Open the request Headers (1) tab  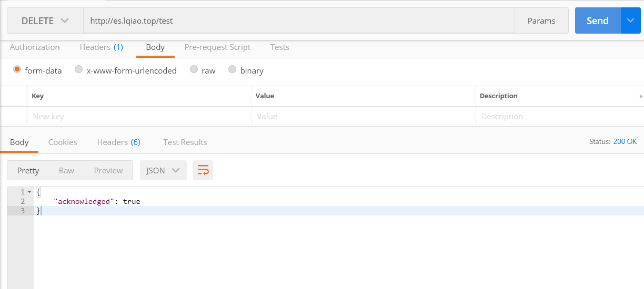click(101, 47)
